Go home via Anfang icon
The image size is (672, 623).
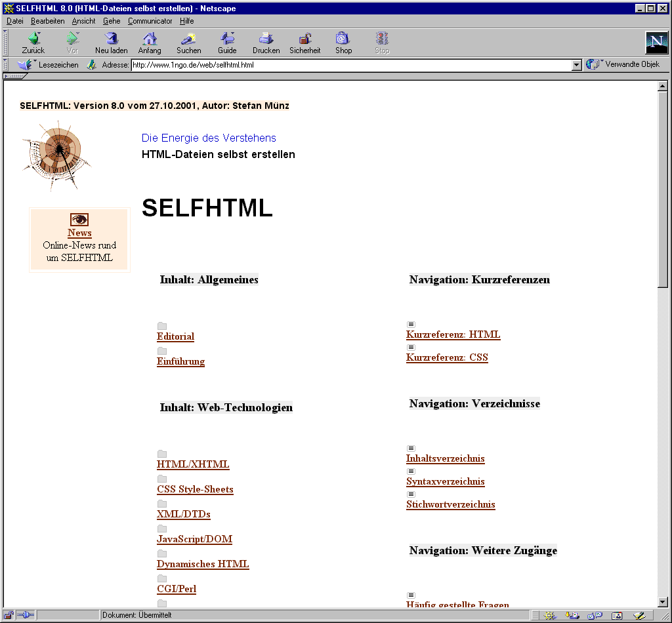pos(150,39)
